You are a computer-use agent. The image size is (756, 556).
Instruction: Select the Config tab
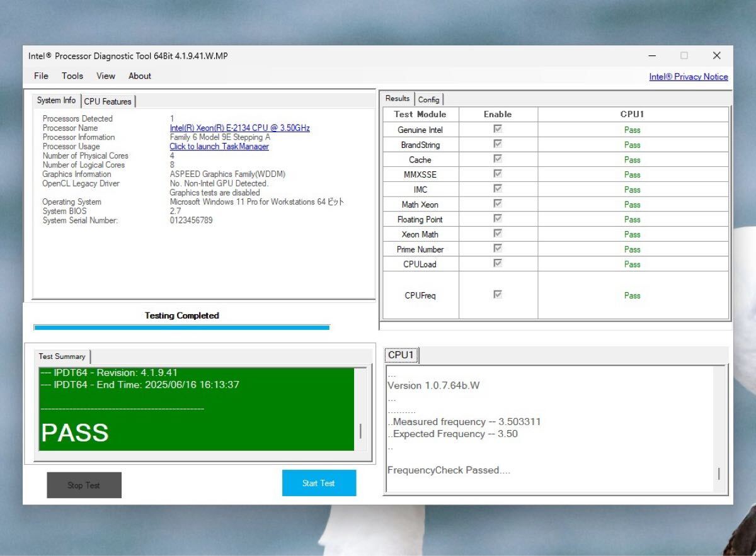(429, 99)
